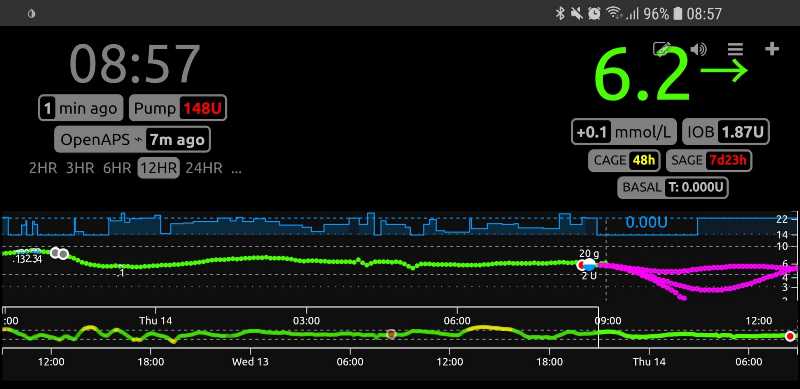Tap the 2 U bolus treatment label
The height and width of the screenshot is (389, 800).
click(x=589, y=276)
